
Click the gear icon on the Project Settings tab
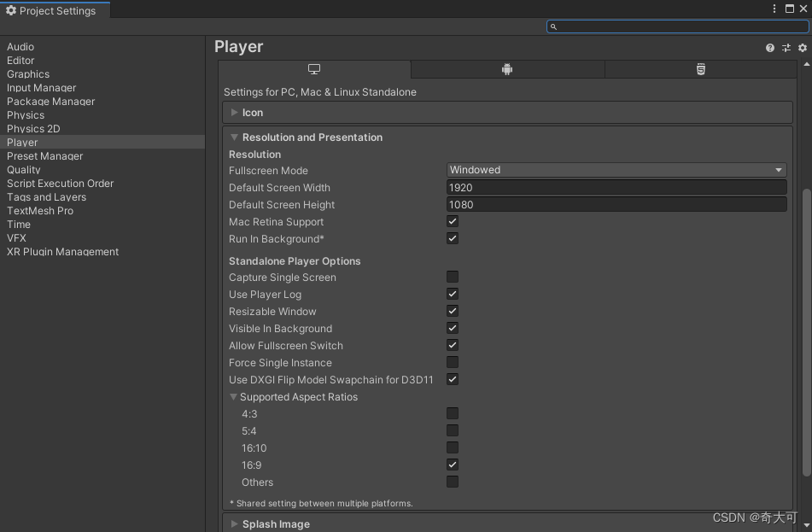[x=9, y=10]
